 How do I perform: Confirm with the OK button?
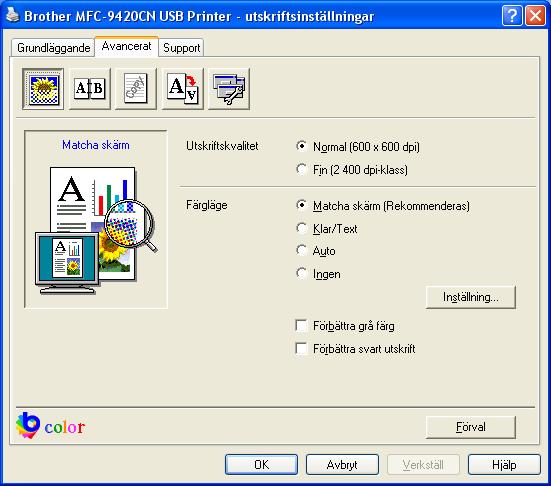coord(261,465)
